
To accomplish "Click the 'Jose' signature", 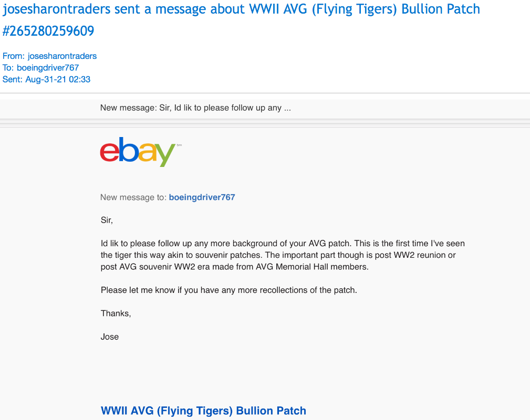I will pos(109,337).
